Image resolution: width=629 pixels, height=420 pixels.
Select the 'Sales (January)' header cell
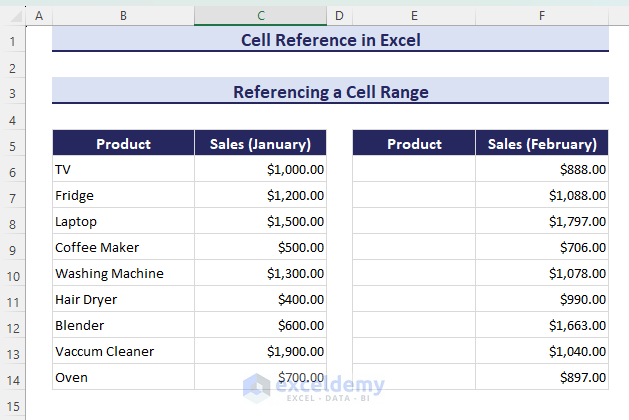click(x=260, y=144)
